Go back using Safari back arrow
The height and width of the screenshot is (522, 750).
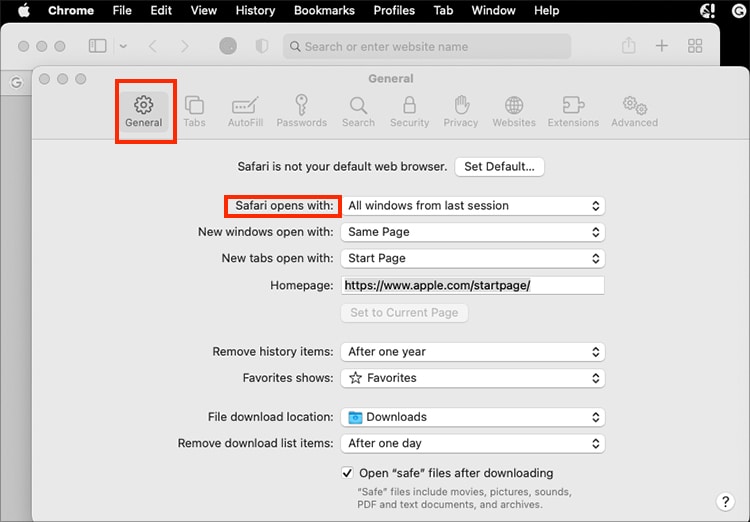153,46
